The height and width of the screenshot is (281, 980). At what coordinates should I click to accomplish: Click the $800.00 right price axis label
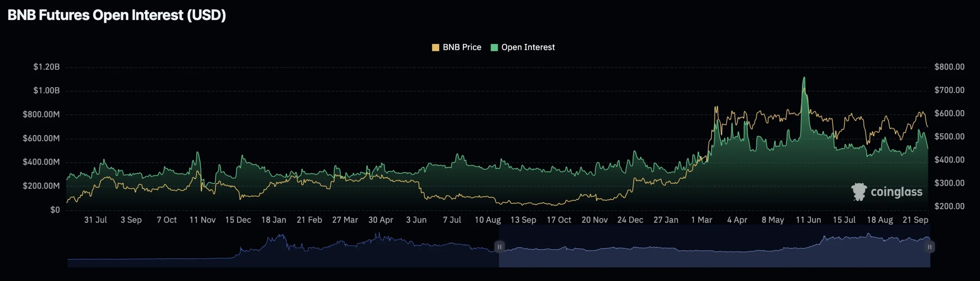point(949,67)
